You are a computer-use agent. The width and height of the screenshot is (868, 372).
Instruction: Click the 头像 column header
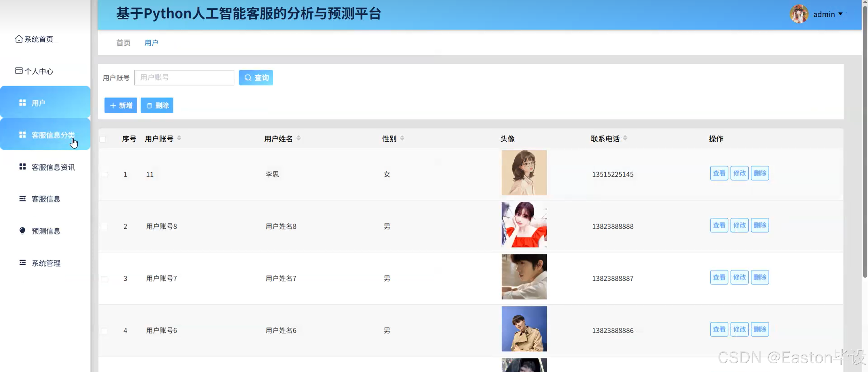(x=507, y=139)
